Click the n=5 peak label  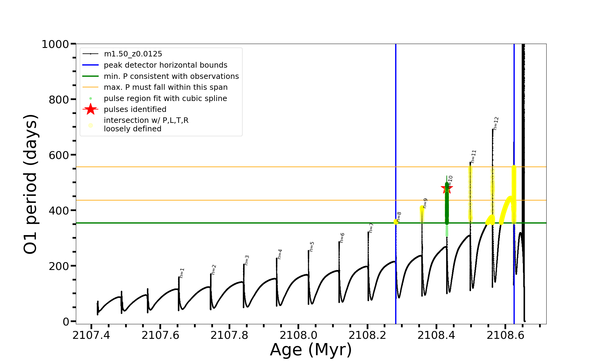click(311, 247)
